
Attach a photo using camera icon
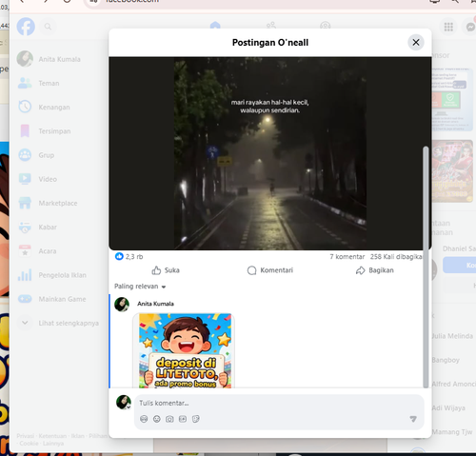coord(169,419)
